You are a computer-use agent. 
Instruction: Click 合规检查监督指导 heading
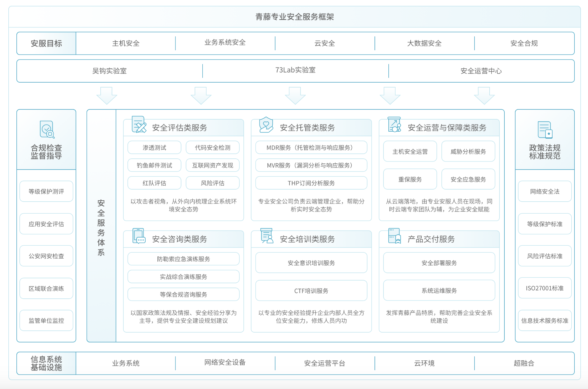click(46, 152)
